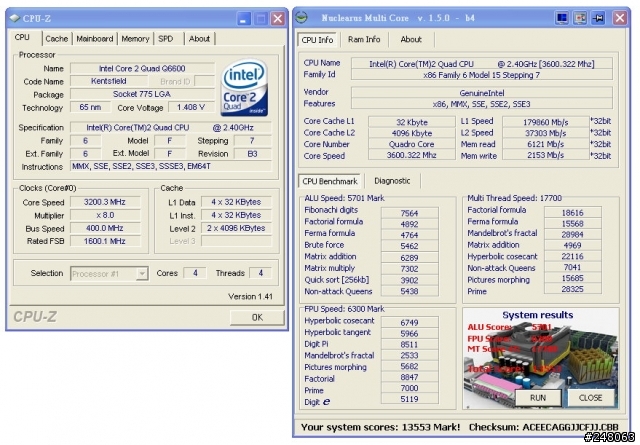Click the Code Name field showing Kentsfield

pos(109,81)
